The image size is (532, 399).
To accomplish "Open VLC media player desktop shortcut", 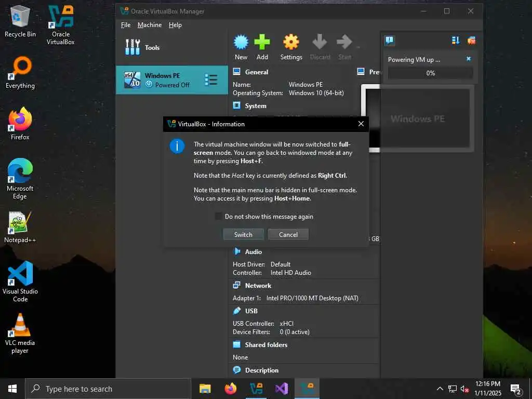I will point(20,334).
